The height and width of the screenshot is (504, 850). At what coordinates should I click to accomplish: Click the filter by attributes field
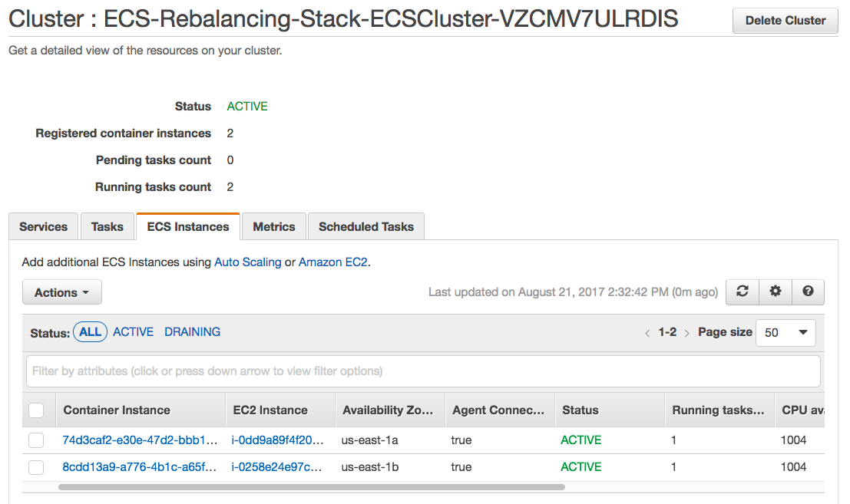(423, 371)
